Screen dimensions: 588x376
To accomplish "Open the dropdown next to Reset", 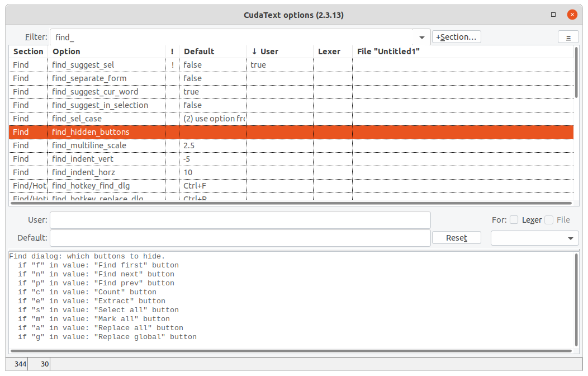I will pos(535,238).
